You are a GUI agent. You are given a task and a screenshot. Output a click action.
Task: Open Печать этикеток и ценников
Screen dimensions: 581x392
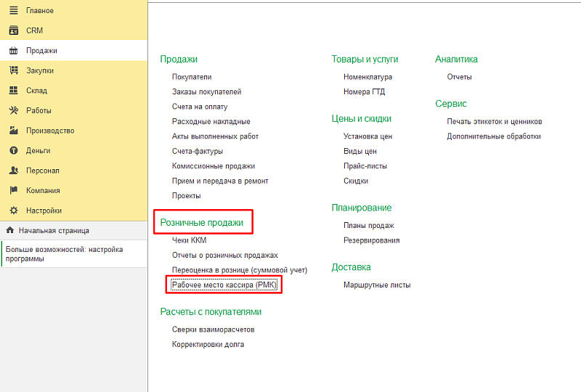click(x=494, y=121)
